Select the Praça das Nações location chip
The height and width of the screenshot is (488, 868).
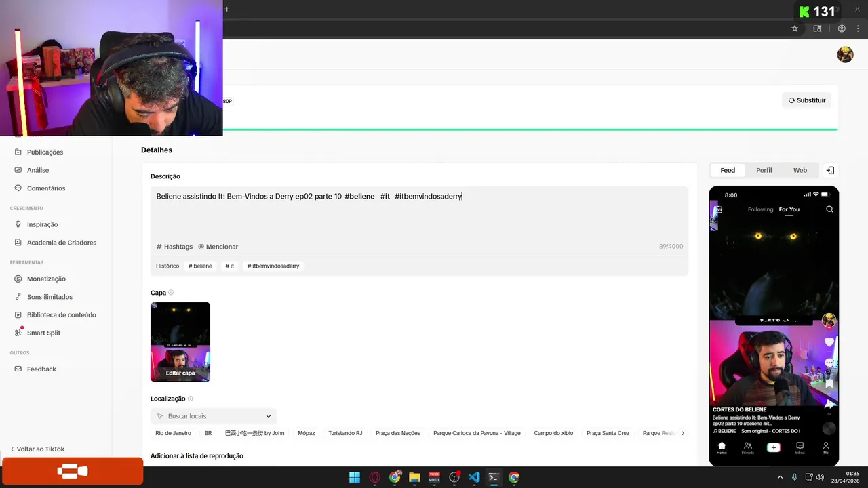point(398,433)
